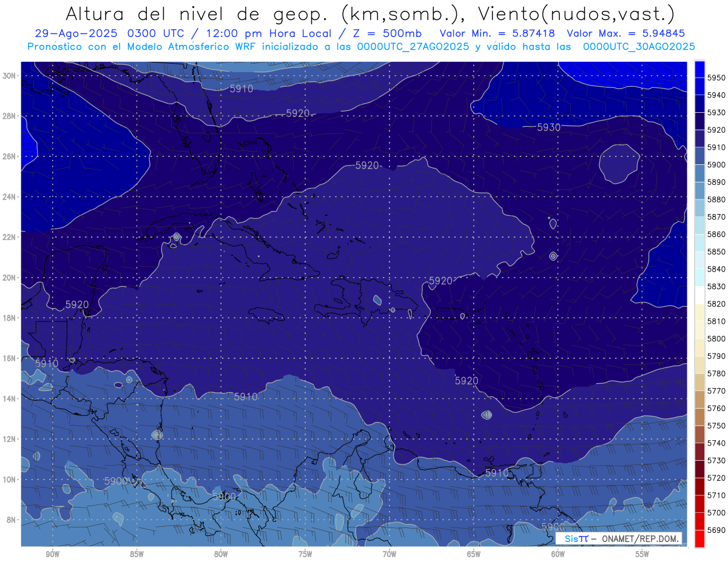The image size is (728, 562).
Task: Click the 85W longitude axis label
Action: click(136, 554)
